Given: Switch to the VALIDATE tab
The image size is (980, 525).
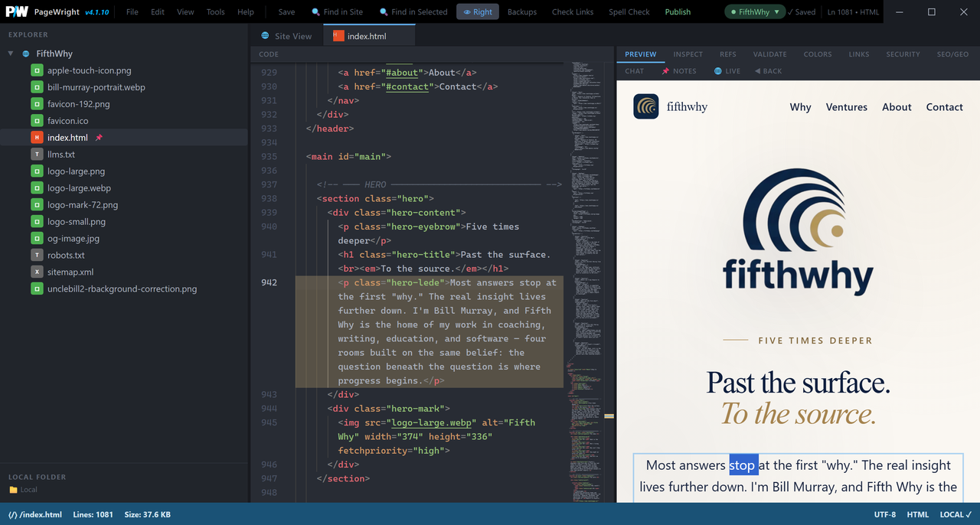Looking at the screenshot, I should click(x=770, y=54).
